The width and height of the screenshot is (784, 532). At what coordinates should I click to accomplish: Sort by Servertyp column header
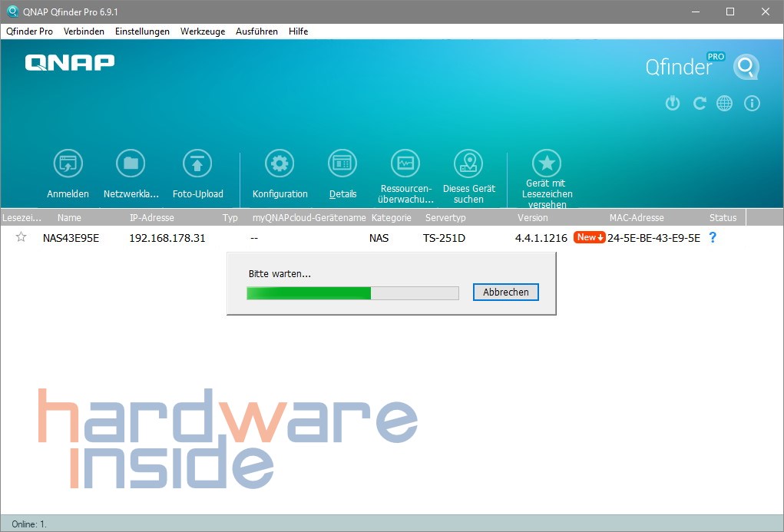[x=445, y=218]
